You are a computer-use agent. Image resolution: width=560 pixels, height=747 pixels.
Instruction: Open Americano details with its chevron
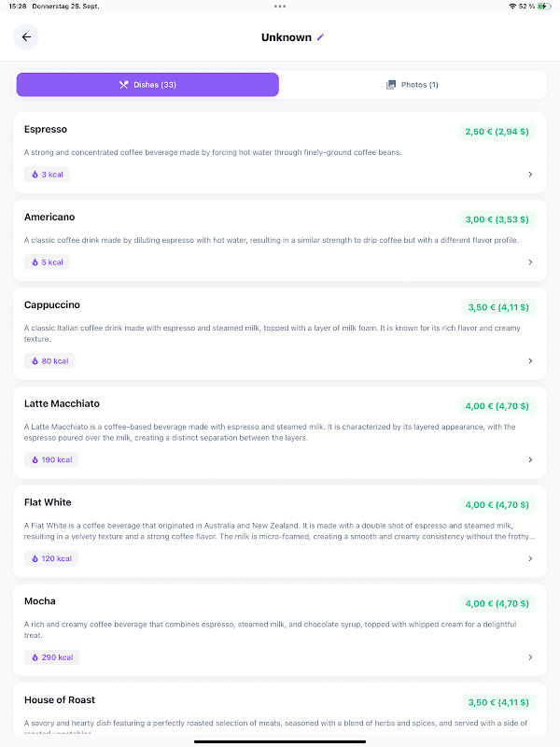530,262
